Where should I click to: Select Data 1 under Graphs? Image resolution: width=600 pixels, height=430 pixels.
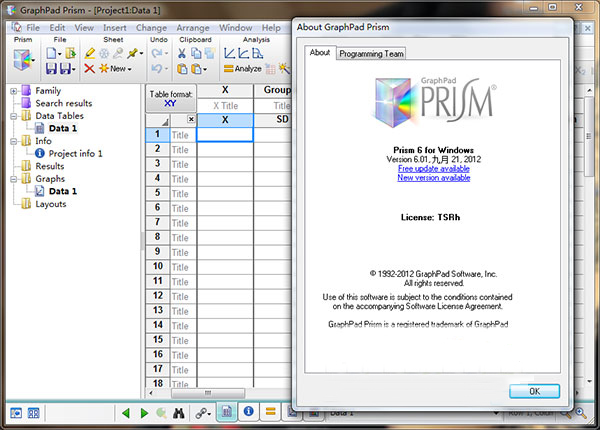point(63,191)
